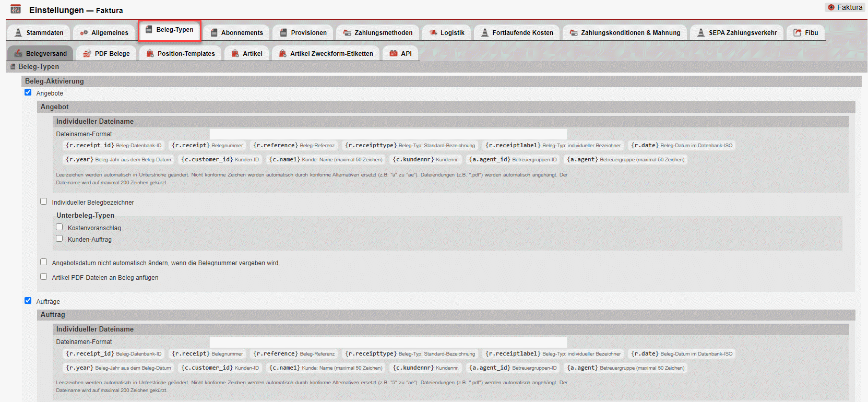Click the settings icon beside Einstellungen title

coord(16,9)
